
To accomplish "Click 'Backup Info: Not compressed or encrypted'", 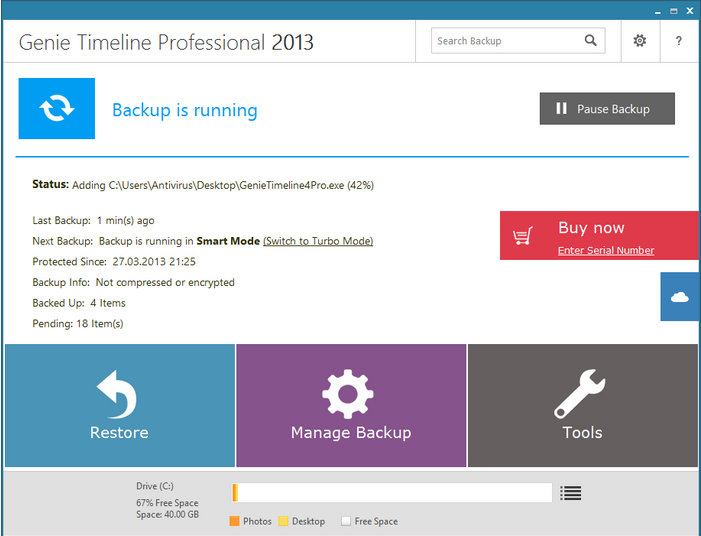I will [x=133, y=283].
